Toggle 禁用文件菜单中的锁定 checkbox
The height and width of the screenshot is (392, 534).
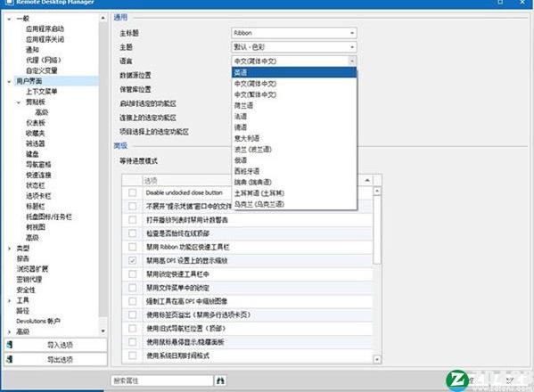point(133,288)
